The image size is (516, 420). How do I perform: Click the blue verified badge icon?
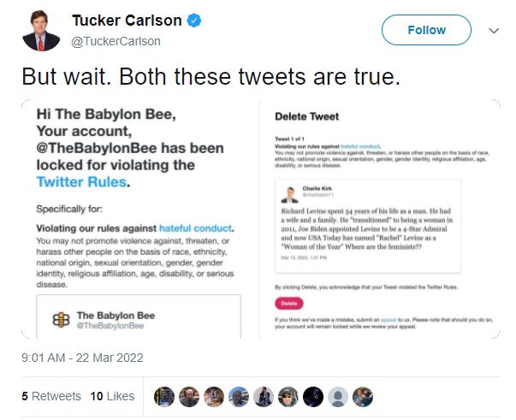point(194,21)
